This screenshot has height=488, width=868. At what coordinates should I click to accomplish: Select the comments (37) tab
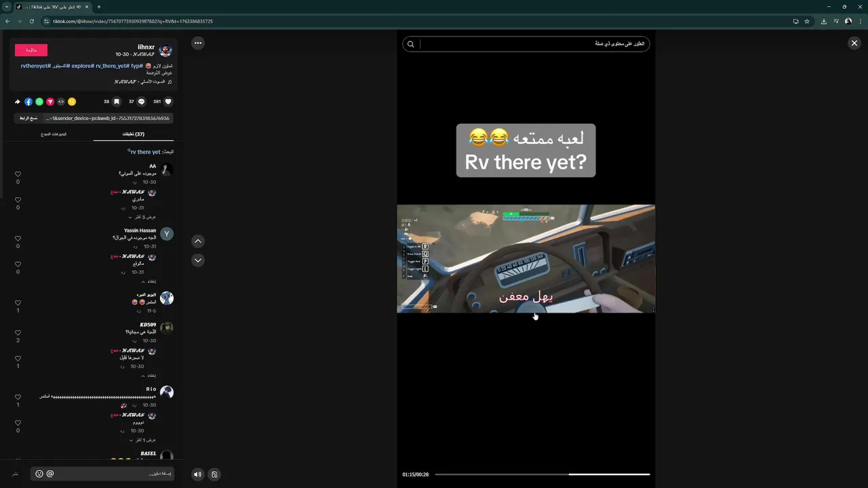click(133, 134)
